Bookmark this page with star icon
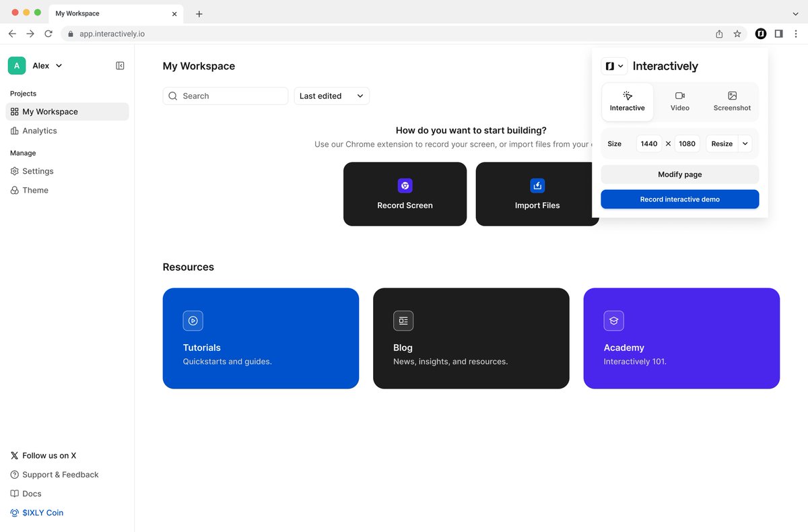Viewport: 808px width, 532px height. [x=737, y=34]
